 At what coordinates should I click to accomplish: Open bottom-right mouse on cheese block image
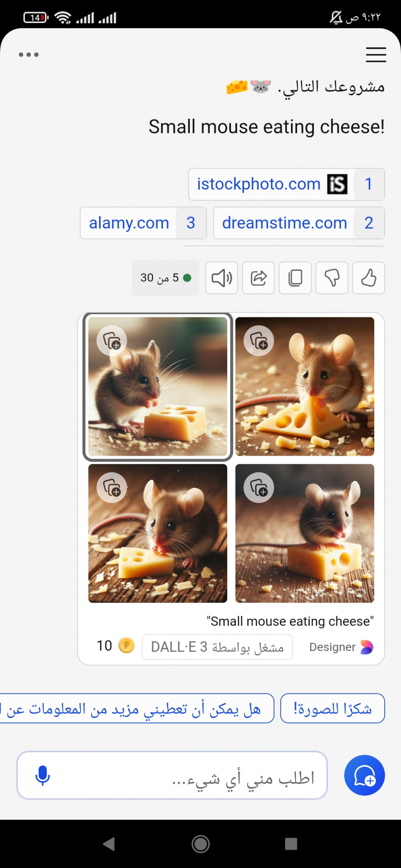coord(305,533)
